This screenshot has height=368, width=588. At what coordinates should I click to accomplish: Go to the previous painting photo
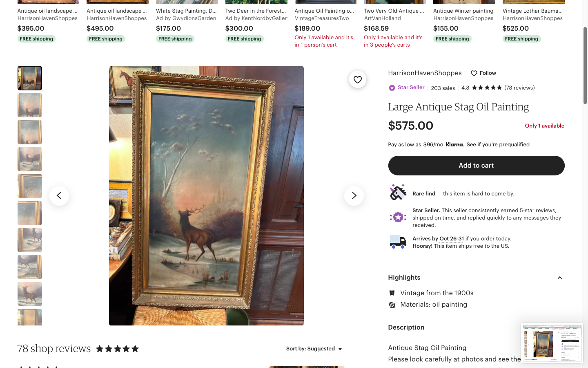[59, 196]
